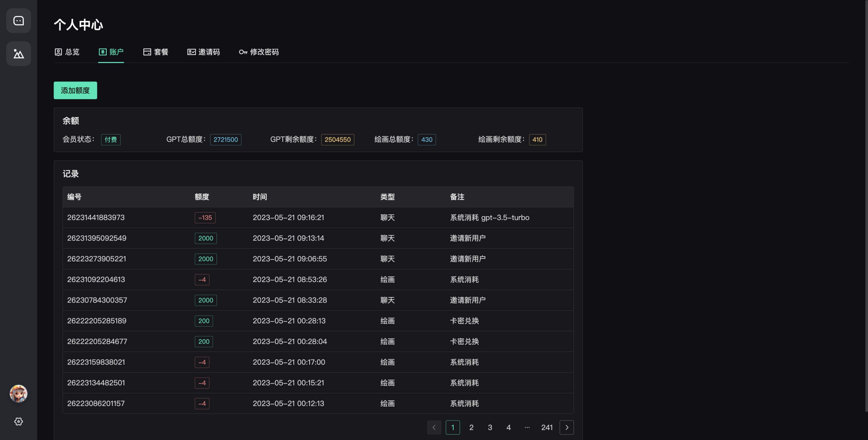Viewport: 868px width, 440px height.
Task: Click the GPT总额度 2721500 tag
Action: [x=225, y=140]
